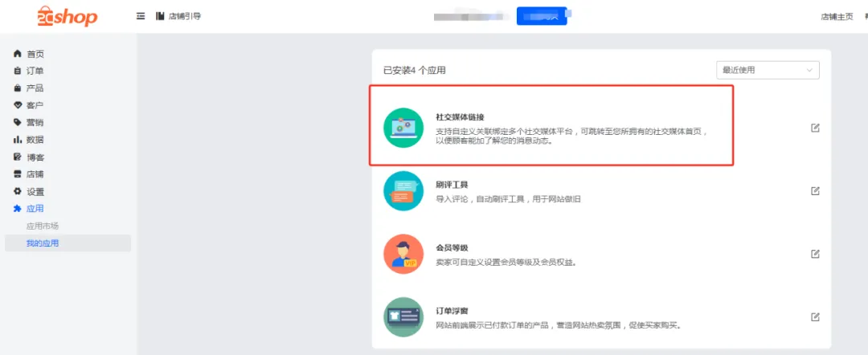Edit the 会员等级 app

tap(815, 254)
